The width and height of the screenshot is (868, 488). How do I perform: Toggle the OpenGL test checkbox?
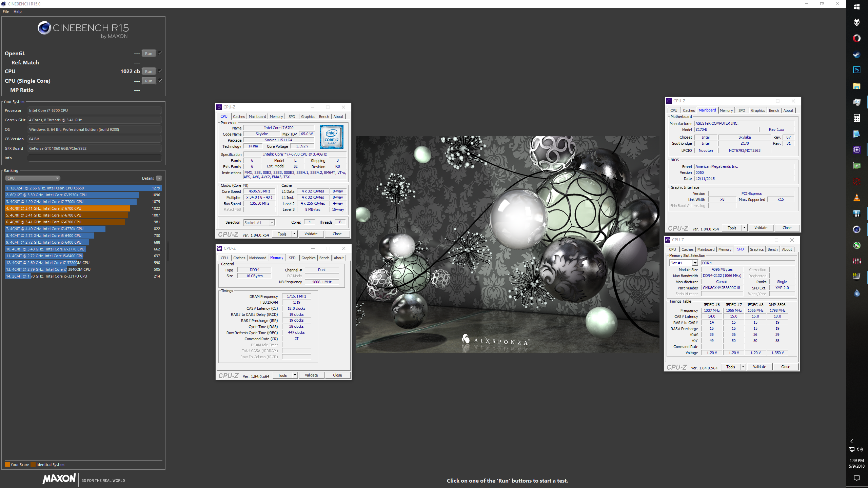click(x=160, y=53)
